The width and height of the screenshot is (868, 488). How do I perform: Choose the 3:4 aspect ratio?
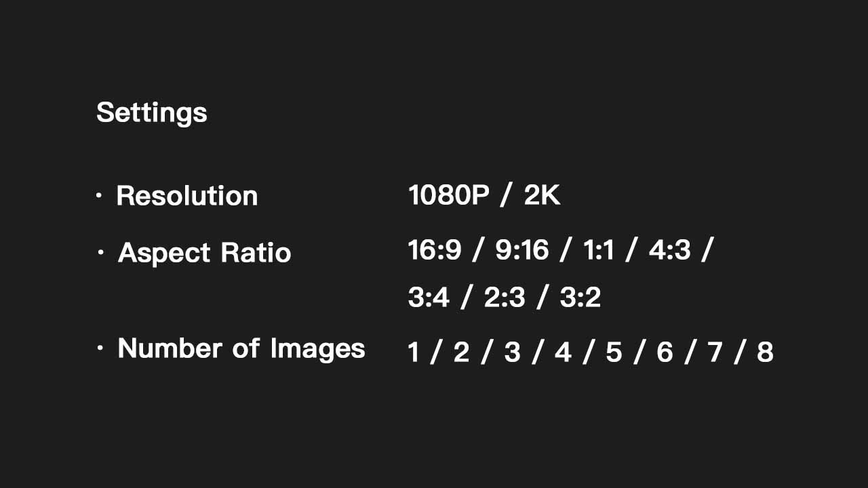[429, 298]
